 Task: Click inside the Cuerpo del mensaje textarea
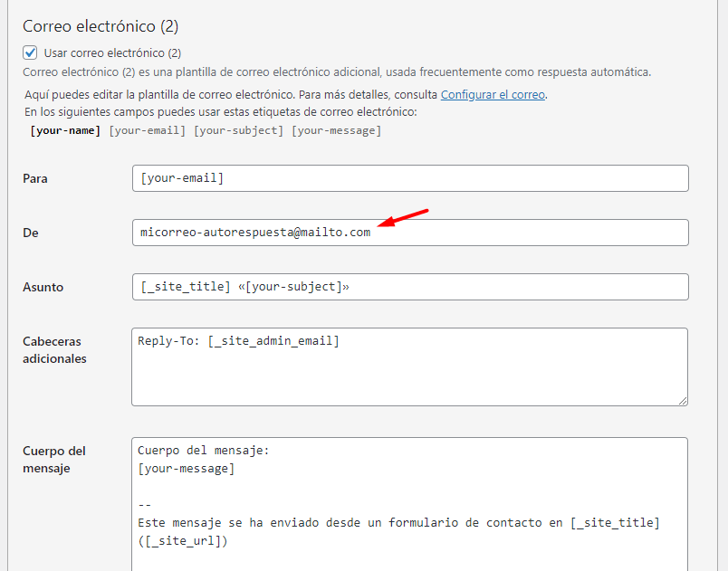pyautogui.click(x=409, y=504)
